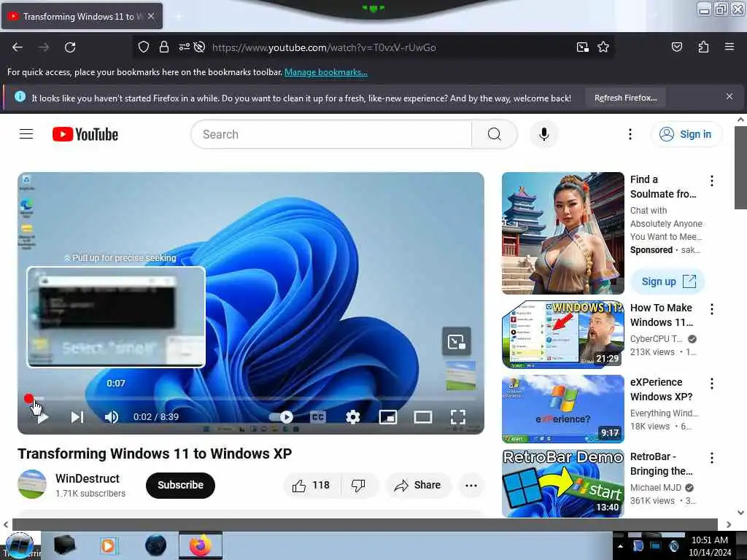Viewport: 747px width, 560px height.
Task: Click the pop-out picture-in-picture overlay on video
Action: 457,341
